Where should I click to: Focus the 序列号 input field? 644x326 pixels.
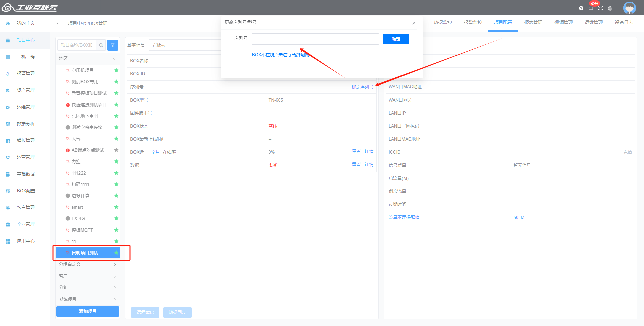[315, 39]
